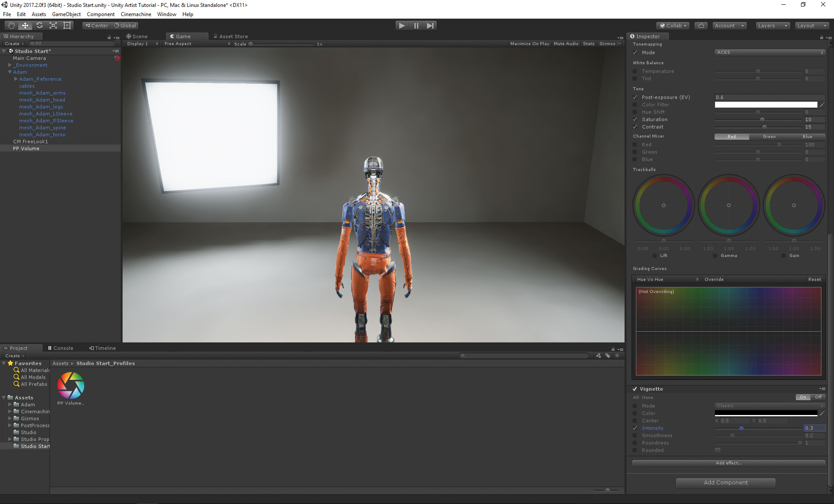Click the Pause button
The image size is (834, 504).
click(x=416, y=26)
